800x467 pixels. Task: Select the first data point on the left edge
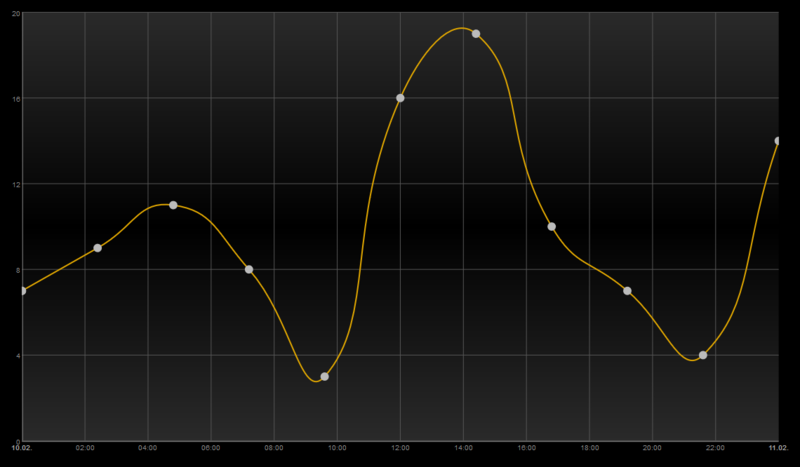(x=22, y=291)
